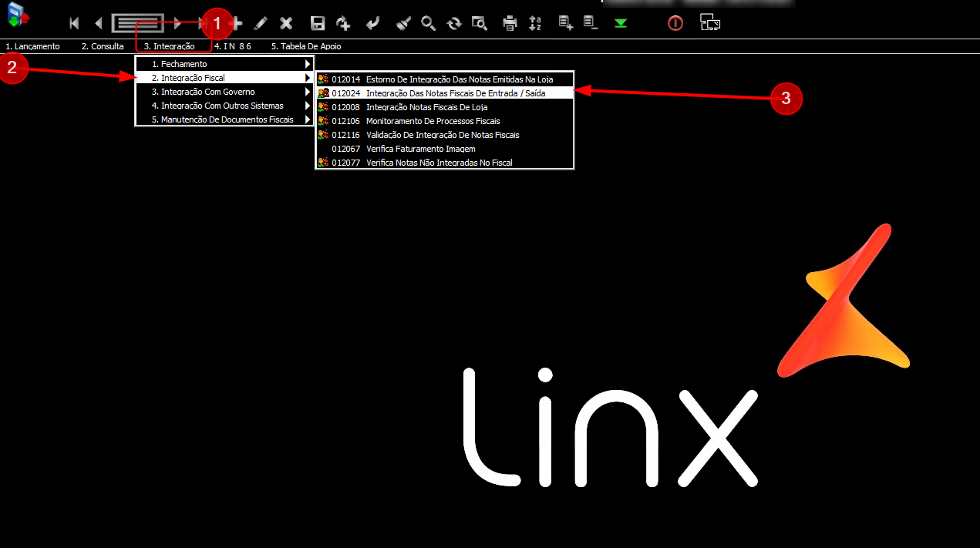
Task: Select 5. Manutenção De Documentos Fiscais entry
Action: 224,119
